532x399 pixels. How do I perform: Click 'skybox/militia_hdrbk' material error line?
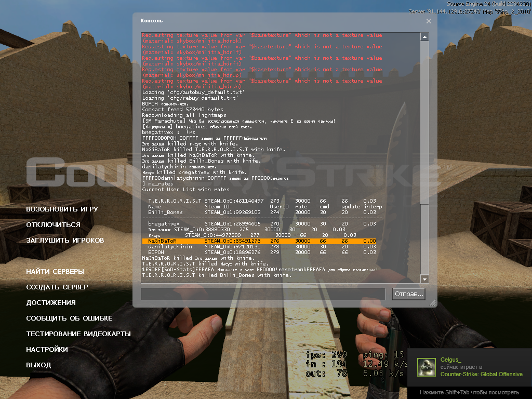[x=192, y=41]
